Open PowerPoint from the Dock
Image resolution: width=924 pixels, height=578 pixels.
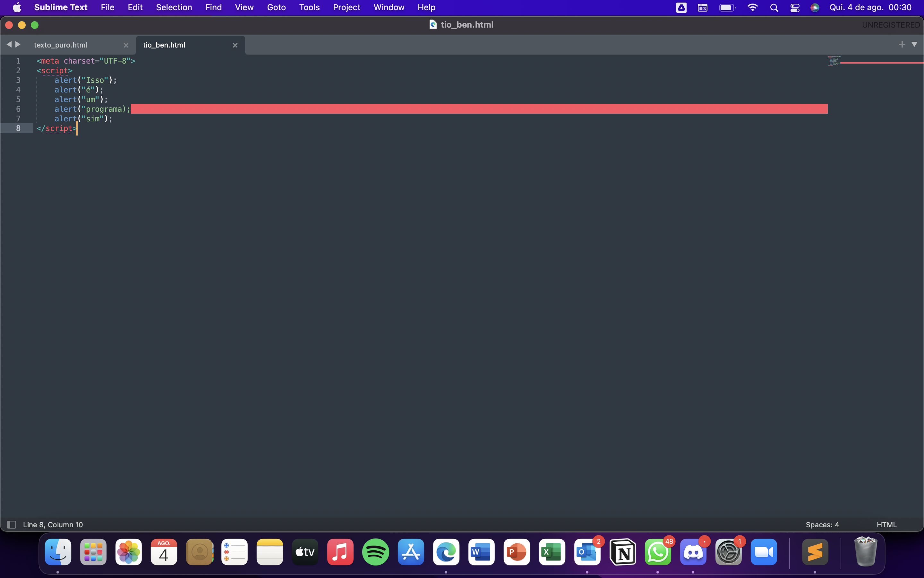517,552
